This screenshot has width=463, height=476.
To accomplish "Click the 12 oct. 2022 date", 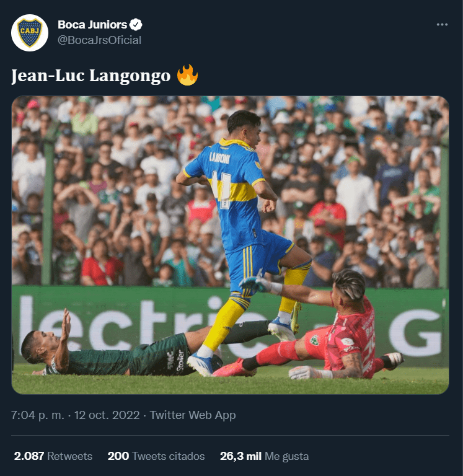I will pyautogui.click(x=107, y=415).
